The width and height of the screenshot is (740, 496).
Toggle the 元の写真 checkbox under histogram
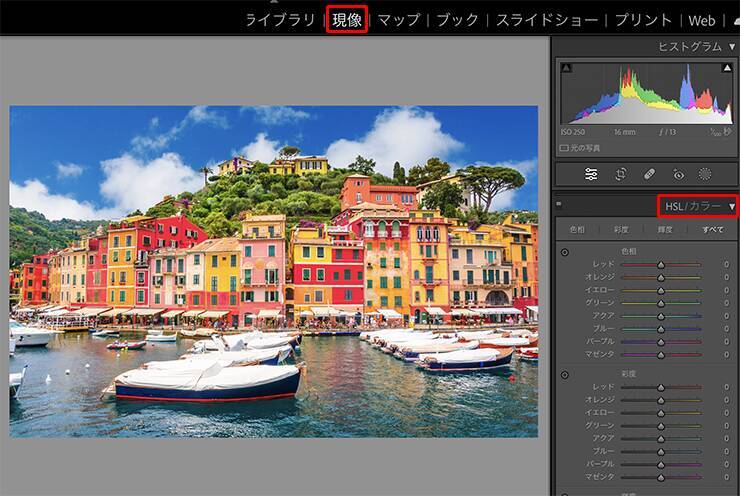(565, 148)
